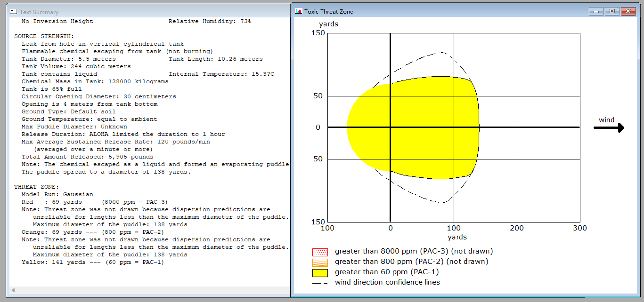This screenshot has height=302, width=644.
Task: Click the Text Summary title bar
Action: coord(149,12)
